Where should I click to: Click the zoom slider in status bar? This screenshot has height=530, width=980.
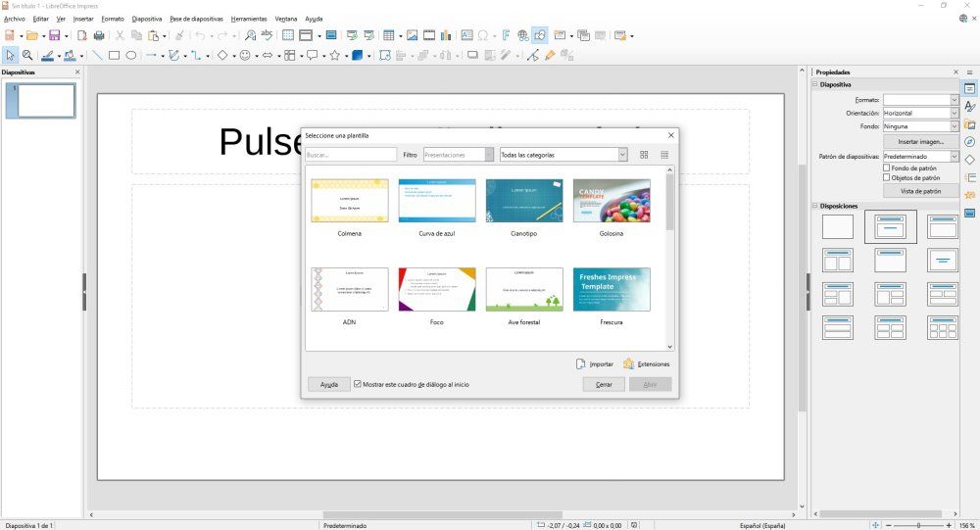click(918, 526)
